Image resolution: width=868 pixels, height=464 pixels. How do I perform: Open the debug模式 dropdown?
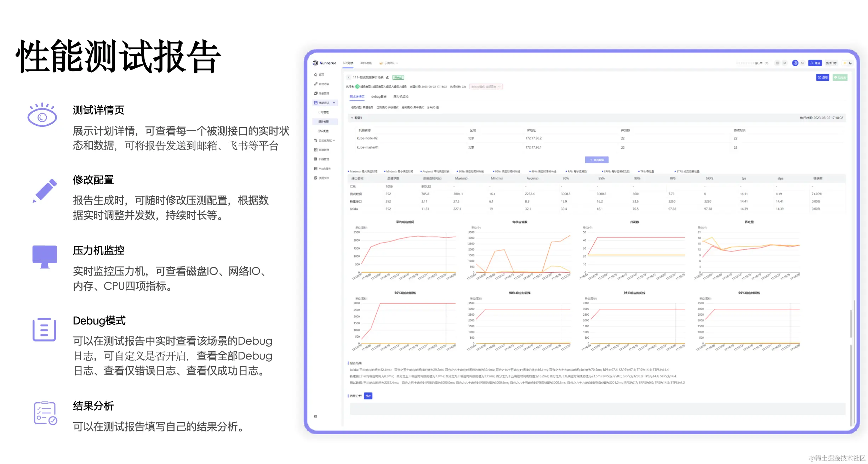pyautogui.click(x=486, y=86)
